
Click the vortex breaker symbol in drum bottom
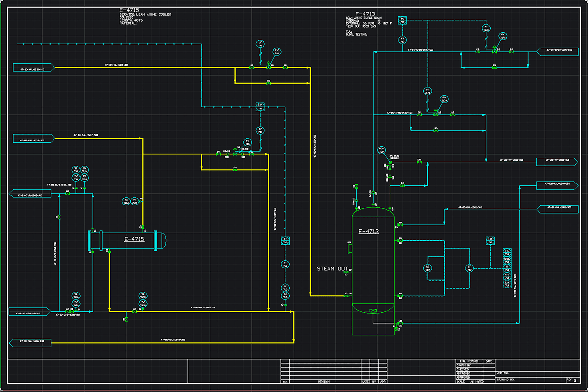click(373, 311)
